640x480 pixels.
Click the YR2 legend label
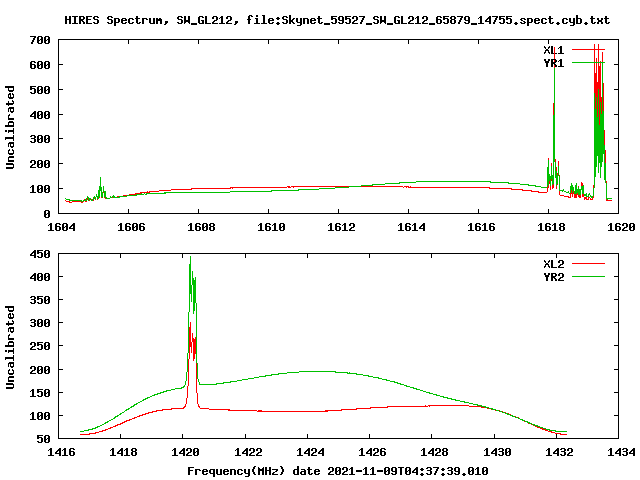(x=553, y=277)
